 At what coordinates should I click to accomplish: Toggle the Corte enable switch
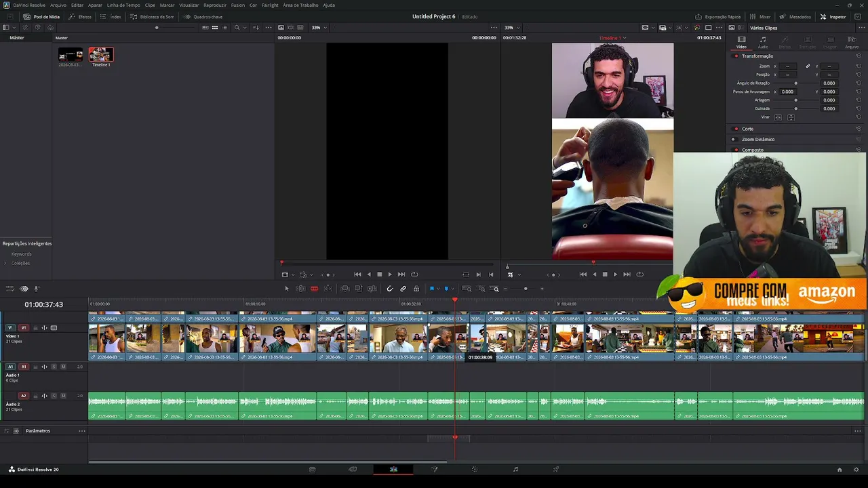click(736, 129)
